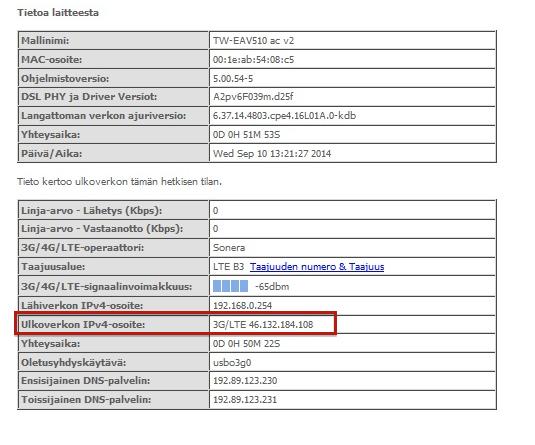Click the Oletusyhdyskäytävä label
This screenshot has height=445, width=535.
pyautogui.click(x=74, y=362)
